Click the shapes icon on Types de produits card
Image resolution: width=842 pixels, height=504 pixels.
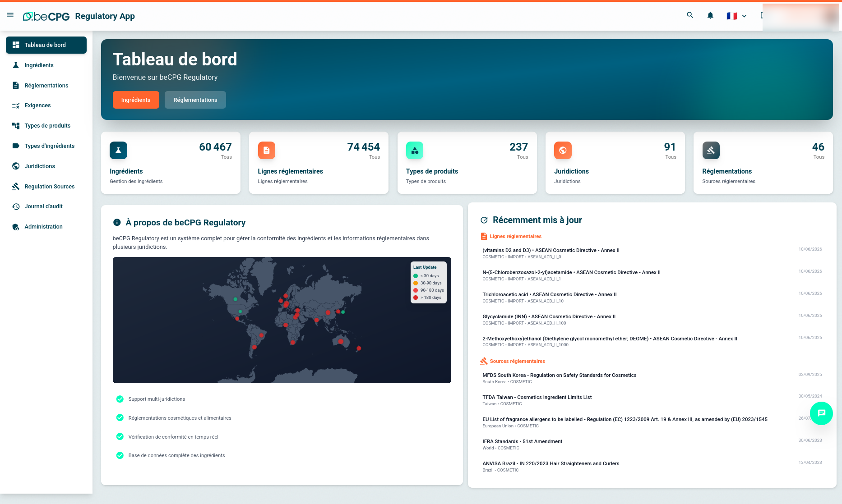tap(415, 151)
